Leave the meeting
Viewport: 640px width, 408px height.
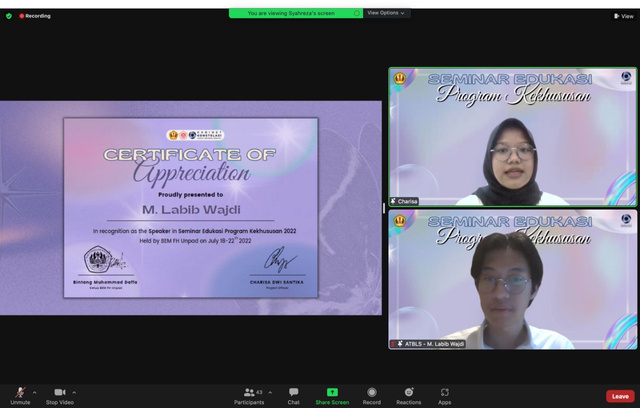tap(620, 396)
